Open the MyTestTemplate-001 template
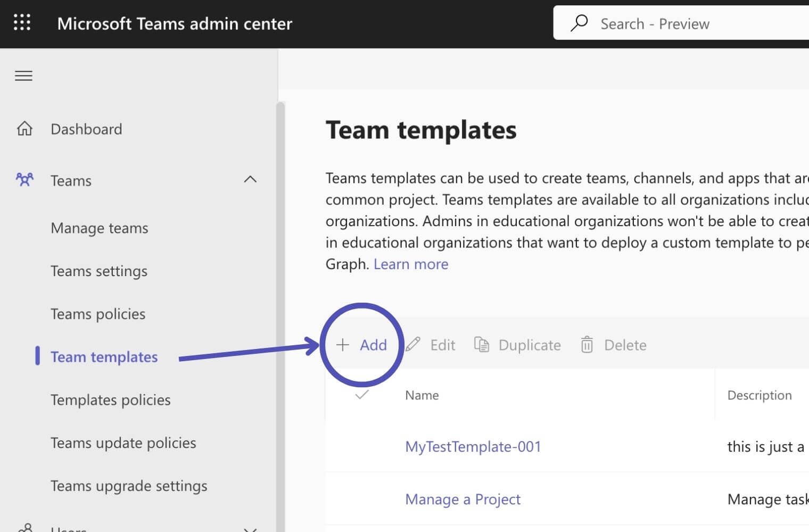The image size is (809, 532). [473, 446]
